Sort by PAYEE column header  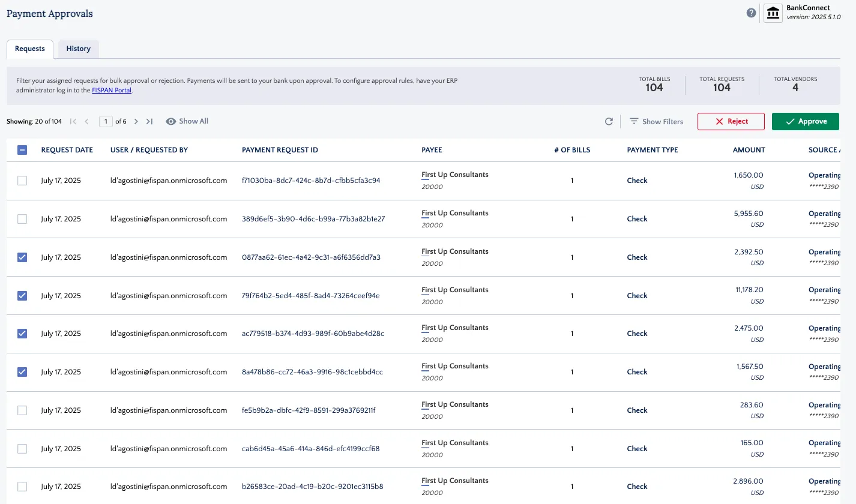click(x=432, y=150)
